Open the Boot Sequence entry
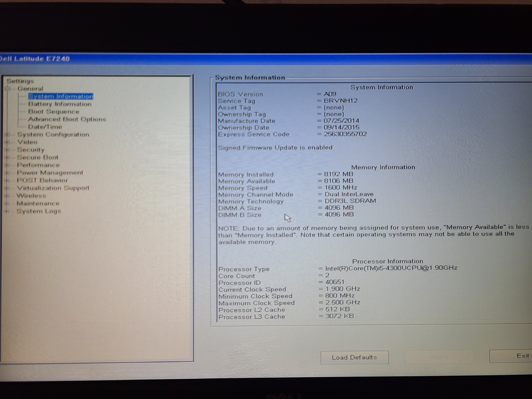The image size is (532, 399). (x=54, y=112)
